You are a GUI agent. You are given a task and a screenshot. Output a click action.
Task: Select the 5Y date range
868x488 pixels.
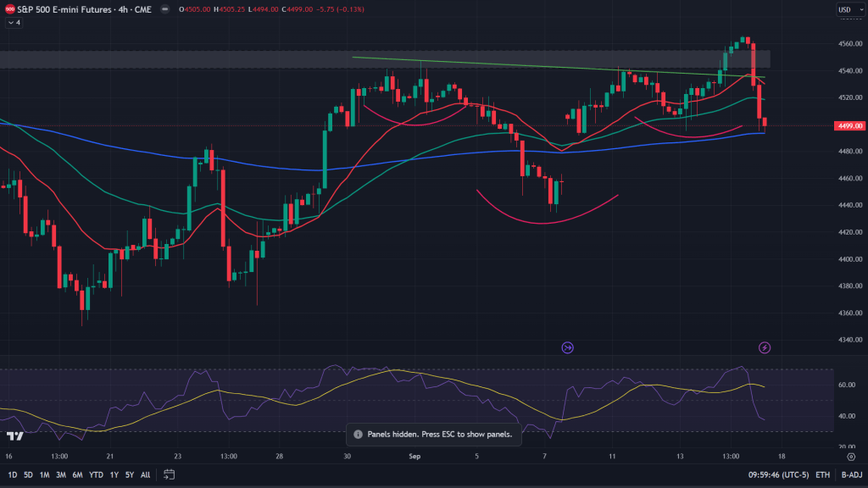[x=129, y=474]
